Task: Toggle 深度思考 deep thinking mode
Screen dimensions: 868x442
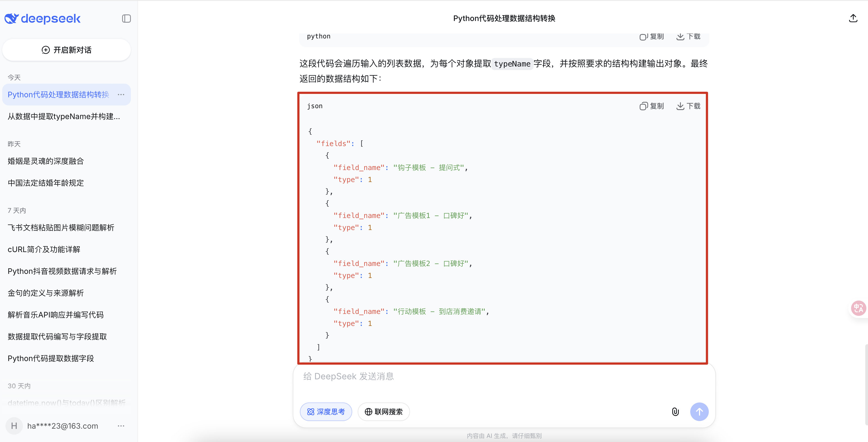Action: [326, 412]
